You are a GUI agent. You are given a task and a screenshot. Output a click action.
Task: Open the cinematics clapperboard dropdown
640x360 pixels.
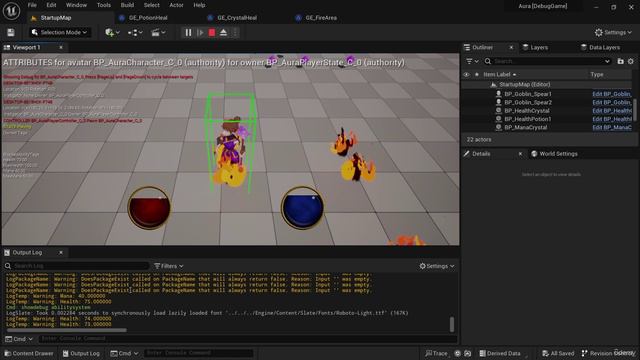(158, 32)
